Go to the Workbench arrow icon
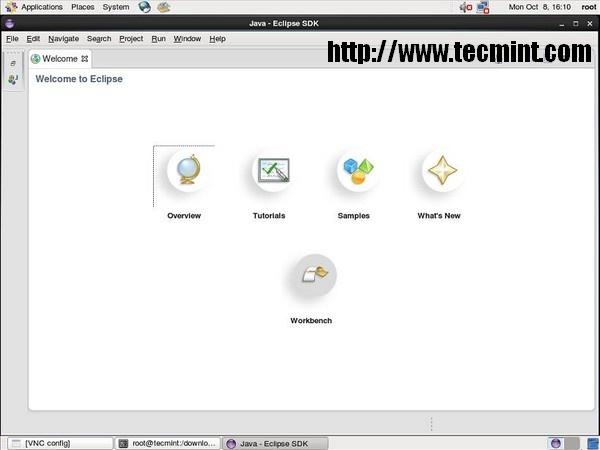Image resolution: width=600 pixels, height=450 pixels. coord(315,275)
